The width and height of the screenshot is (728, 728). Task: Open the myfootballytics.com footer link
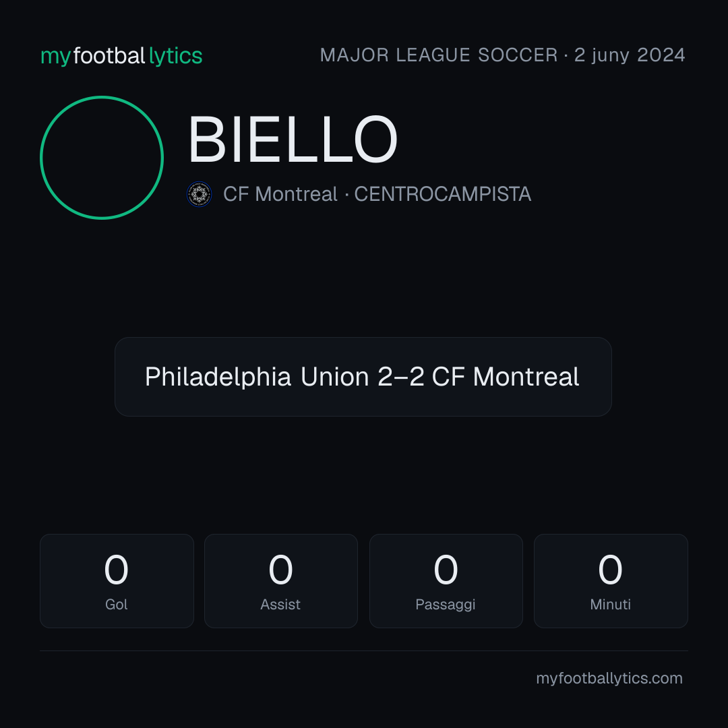coord(609,678)
